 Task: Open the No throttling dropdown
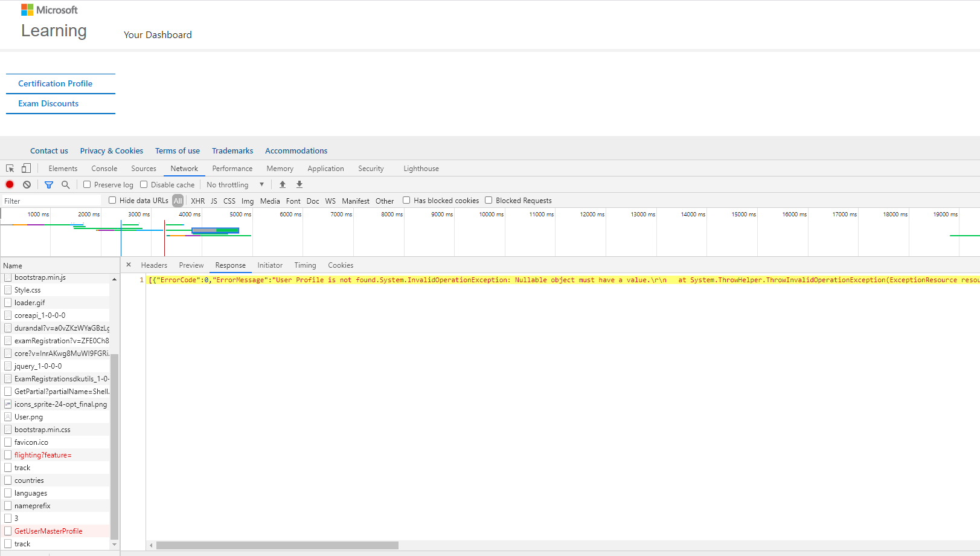235,185
